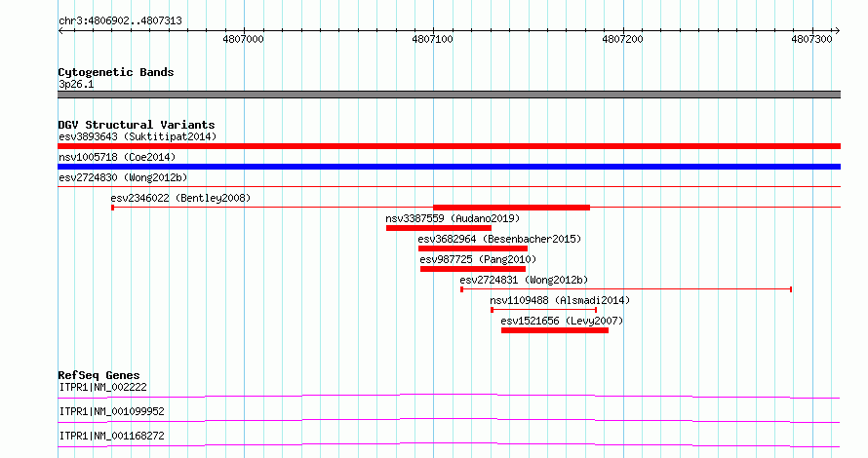The height and width of the screenshot is (458, 868).
Task: Click esv2724831 (Wong2012b) variant label
Action: 524,280
